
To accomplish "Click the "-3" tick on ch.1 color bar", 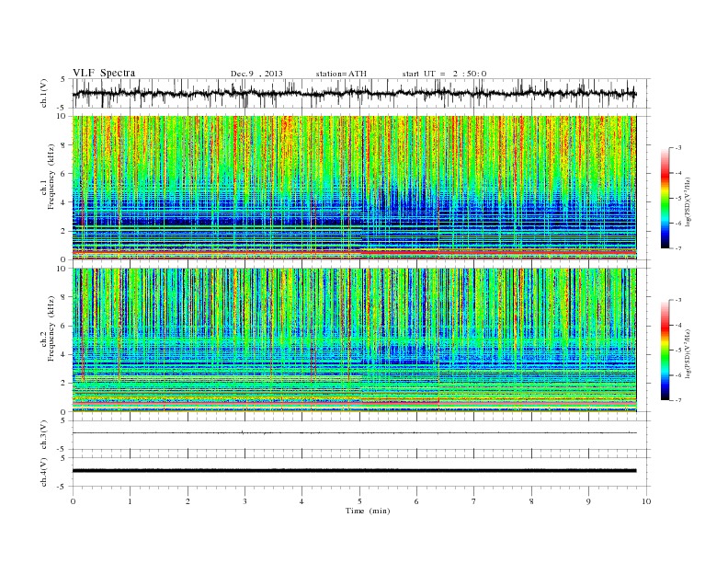I will pyautogui.click(x=677, y=148).
